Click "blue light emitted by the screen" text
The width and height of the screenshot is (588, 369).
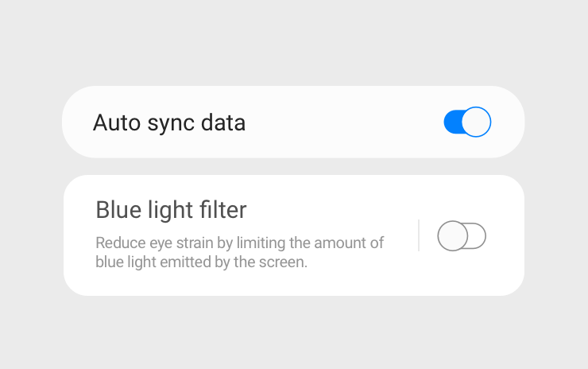pos(201,262)
